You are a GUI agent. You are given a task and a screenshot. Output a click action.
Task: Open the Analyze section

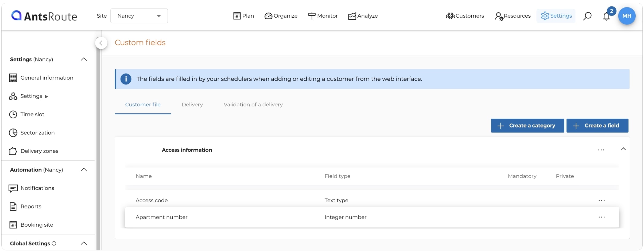click(x=363, y=16)
